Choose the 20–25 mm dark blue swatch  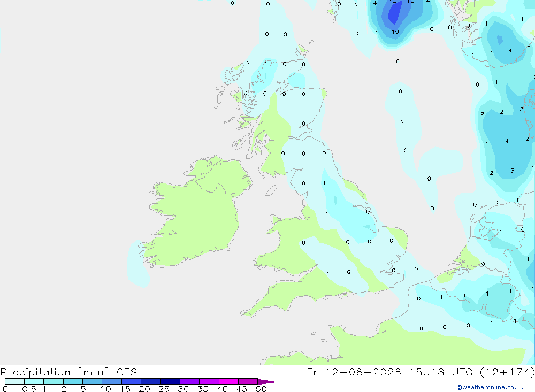click(151, 381)
